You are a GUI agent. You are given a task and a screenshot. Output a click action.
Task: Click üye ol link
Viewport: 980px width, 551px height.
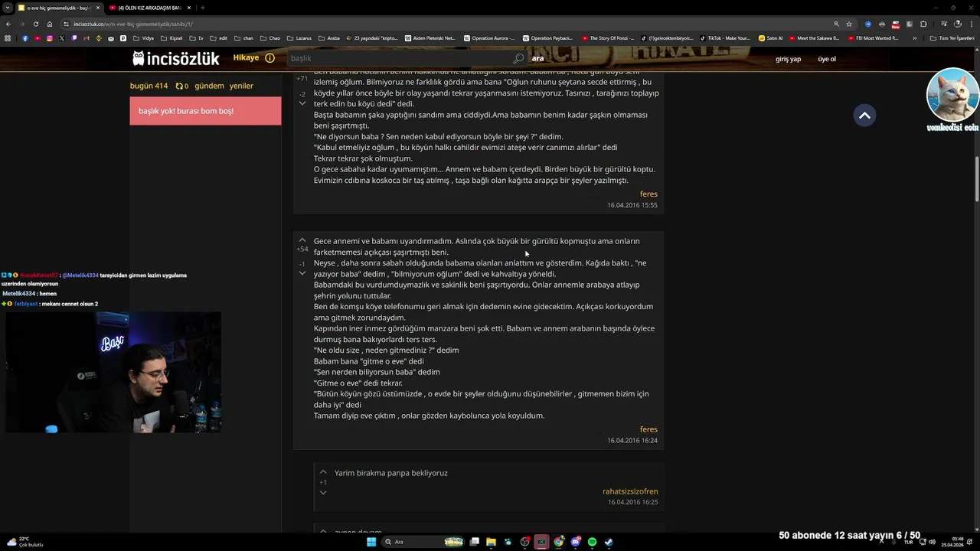pyautogui.click(x=827, y=59)
